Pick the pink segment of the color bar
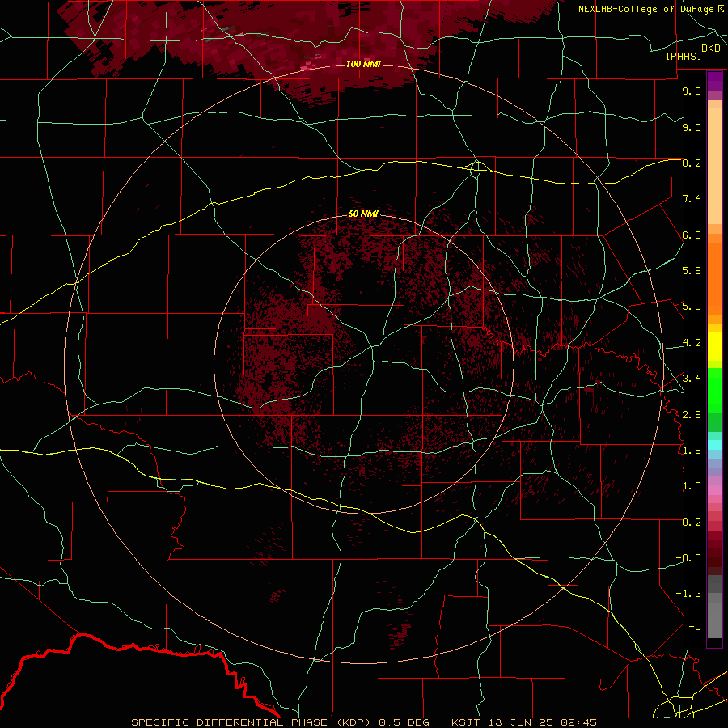 click(714, 489)
